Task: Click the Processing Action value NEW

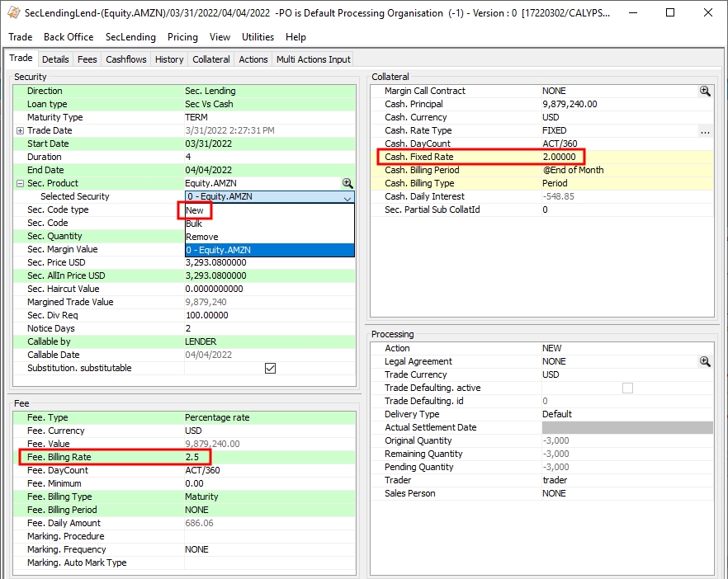Action: click(551, 348)
